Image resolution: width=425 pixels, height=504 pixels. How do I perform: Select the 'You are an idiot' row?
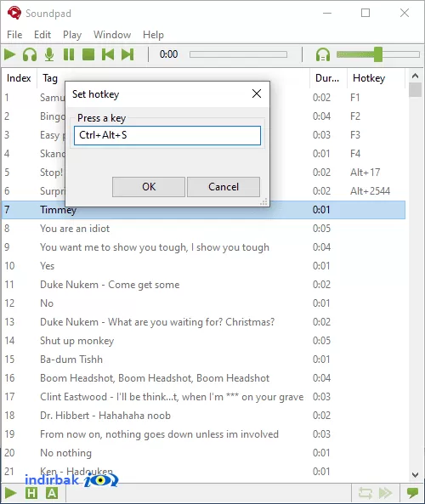(x=203, y=229)
